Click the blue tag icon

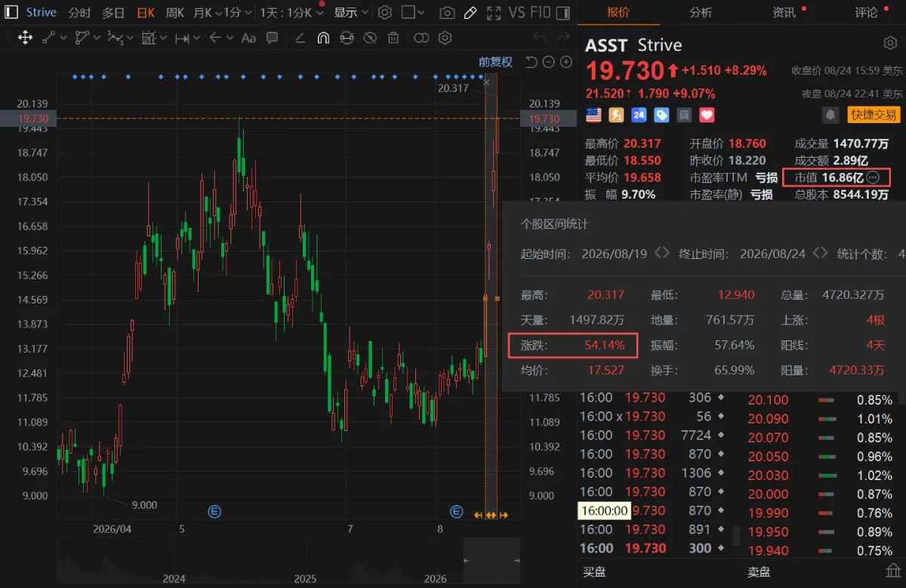pos(661,115)
